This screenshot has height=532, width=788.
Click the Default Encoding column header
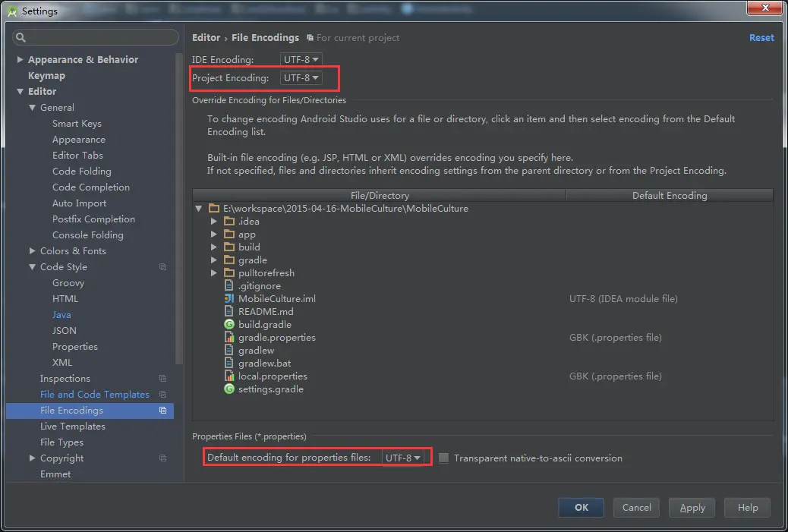[x=670, y=195]
